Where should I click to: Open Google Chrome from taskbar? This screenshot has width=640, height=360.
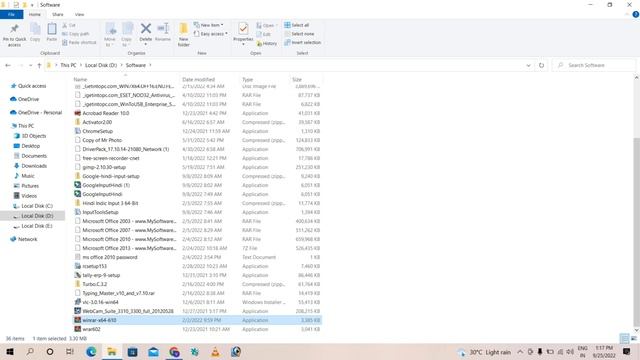[x=174, y=351]
